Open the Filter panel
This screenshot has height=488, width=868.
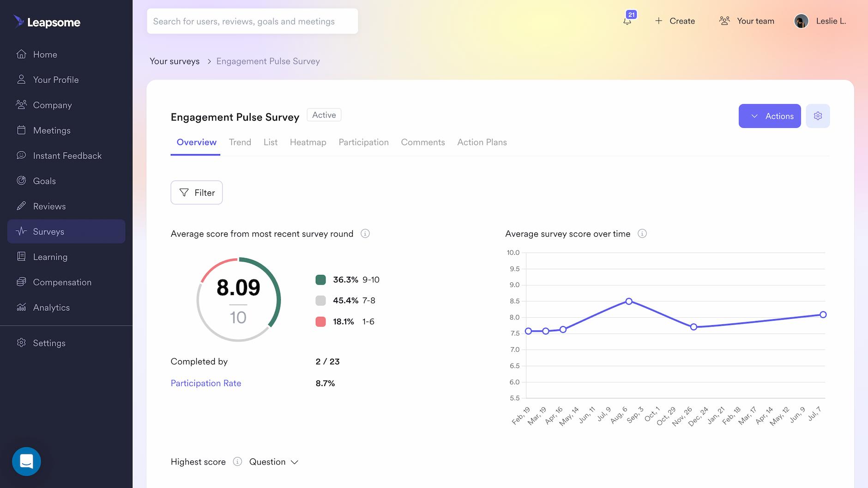tap(196, 192)
